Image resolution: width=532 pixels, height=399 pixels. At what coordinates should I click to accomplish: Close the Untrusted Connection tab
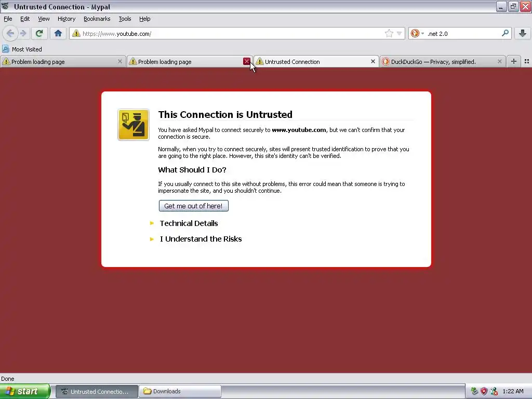pos(373,61)
